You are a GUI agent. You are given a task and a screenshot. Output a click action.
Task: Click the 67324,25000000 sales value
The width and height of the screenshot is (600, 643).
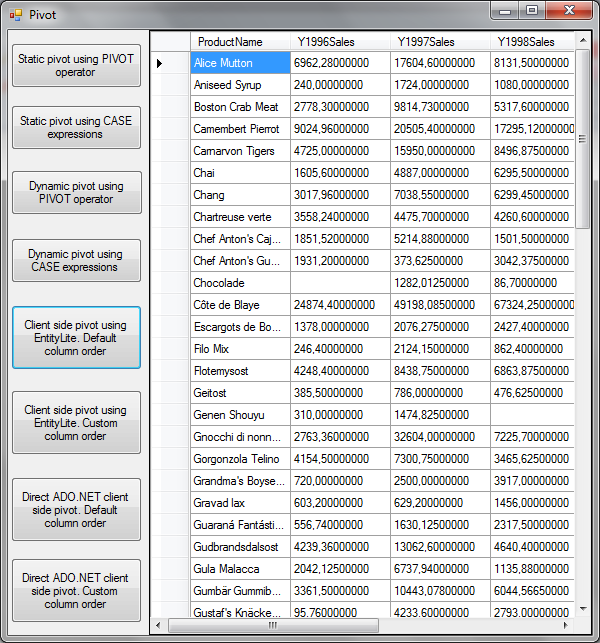pyautogui.click(x=532, y=305)
